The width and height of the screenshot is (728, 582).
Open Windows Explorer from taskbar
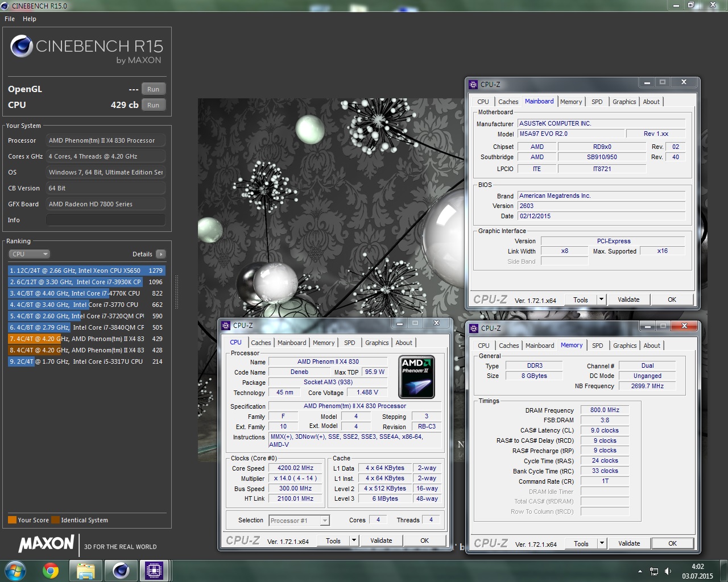click(x=85, y=571)
